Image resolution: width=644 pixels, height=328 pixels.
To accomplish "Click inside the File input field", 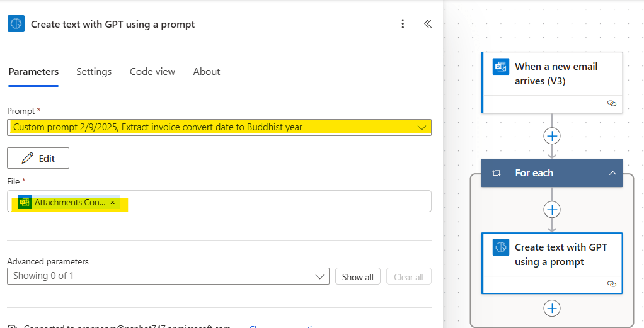I will pyautogui.click(x=277, y=201).
